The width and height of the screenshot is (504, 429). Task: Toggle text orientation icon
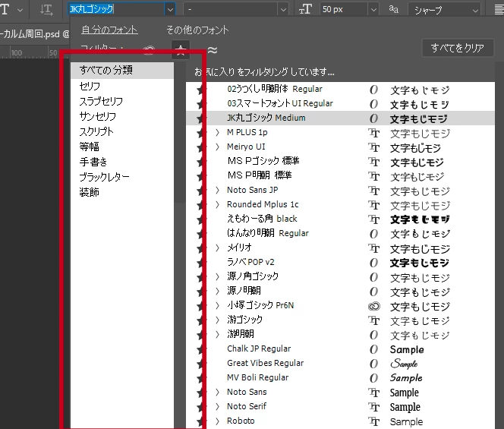[x=46, y=10]
